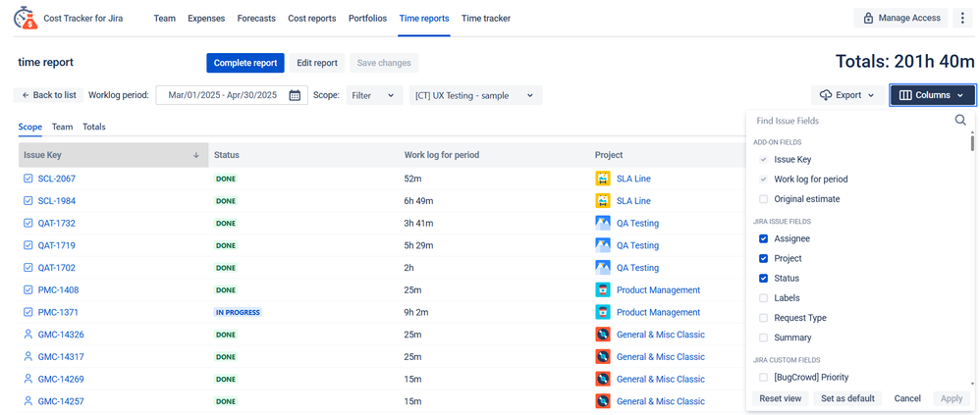Check the Original estimate checkbox
The image size is (980, 415).
click(763, 199)
